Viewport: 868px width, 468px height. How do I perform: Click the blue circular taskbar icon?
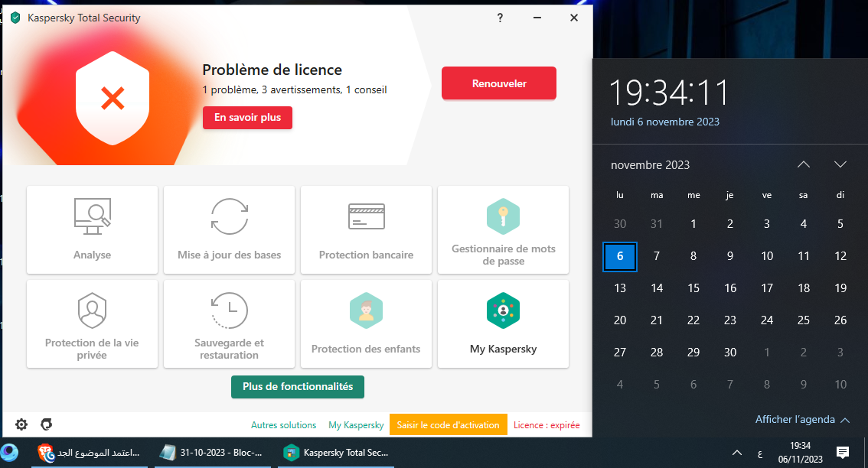coord(9,453)
